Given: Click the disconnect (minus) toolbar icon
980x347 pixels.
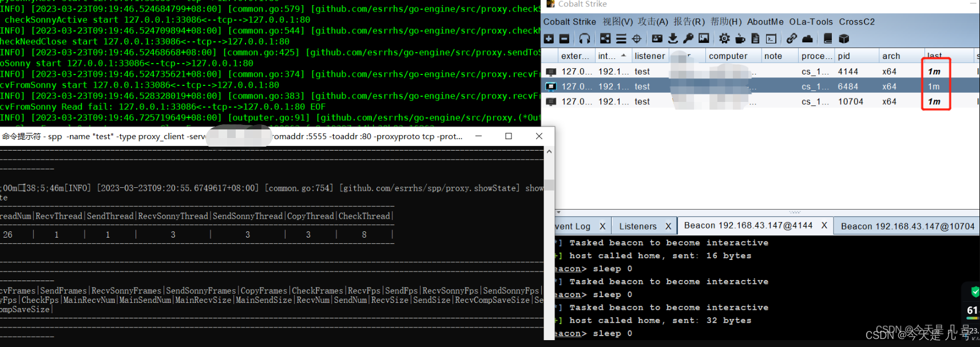Looking at the screenshot, I should (564, 38).
